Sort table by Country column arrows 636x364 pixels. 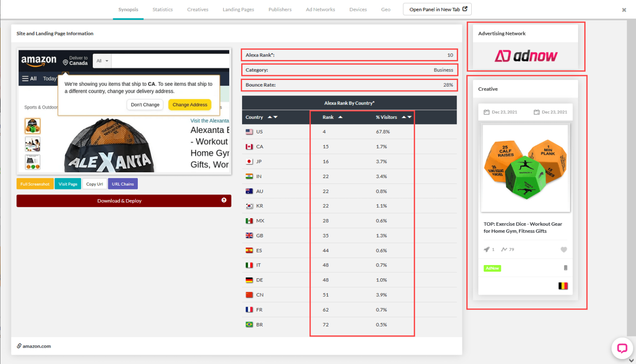pyautogui.click(x=273, y=117)
